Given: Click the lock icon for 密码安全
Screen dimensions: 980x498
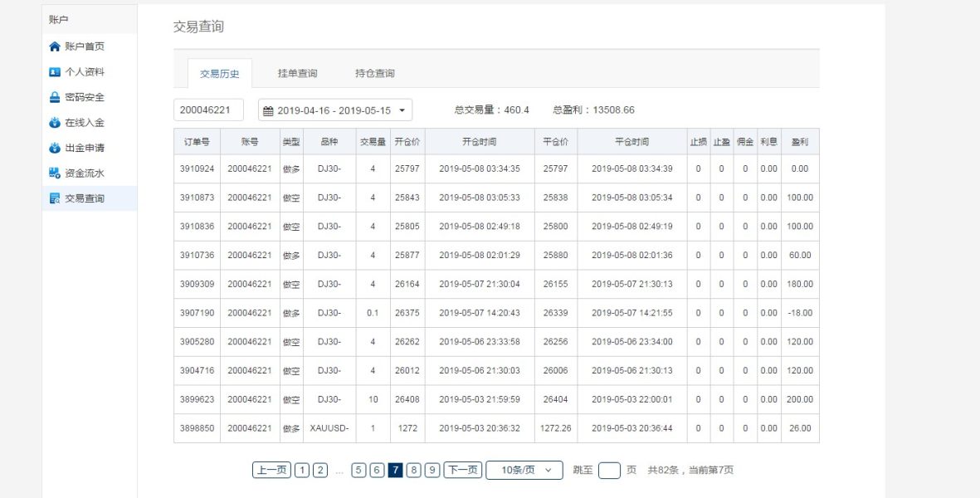Looking at the screenshot, I should coord(55,97).
